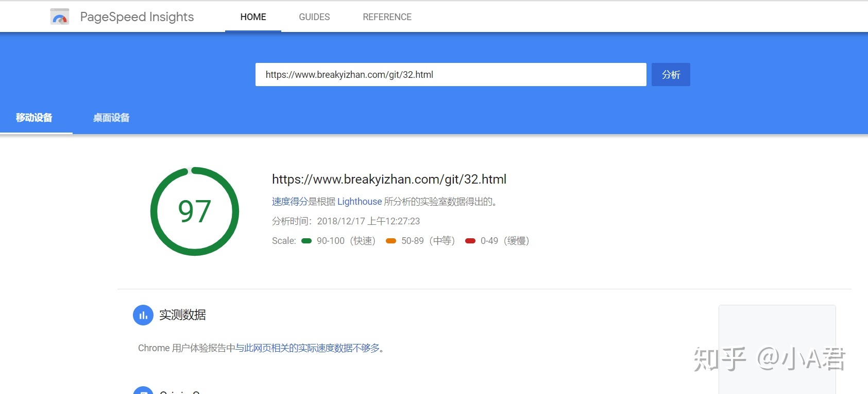
Task: Click the 0-49（缓慢）label
Action: point(505,241)
